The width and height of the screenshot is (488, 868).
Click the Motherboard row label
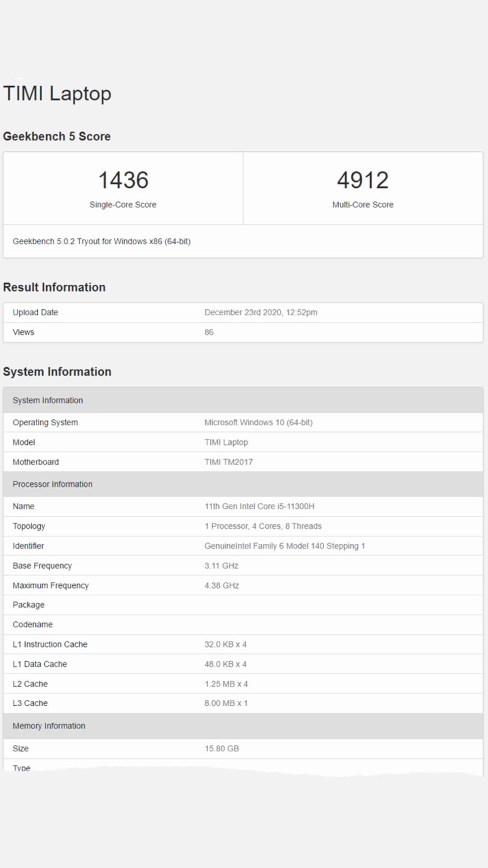[x=36, y=462]
